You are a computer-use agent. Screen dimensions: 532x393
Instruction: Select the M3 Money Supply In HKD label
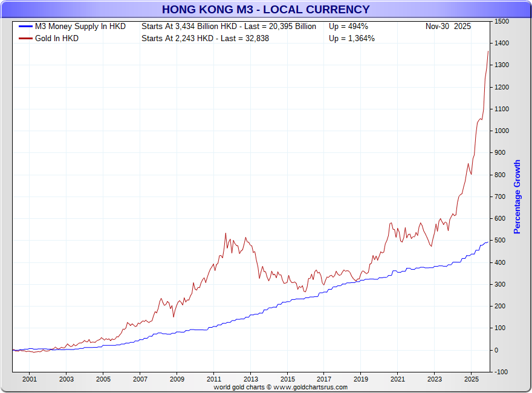80,27
